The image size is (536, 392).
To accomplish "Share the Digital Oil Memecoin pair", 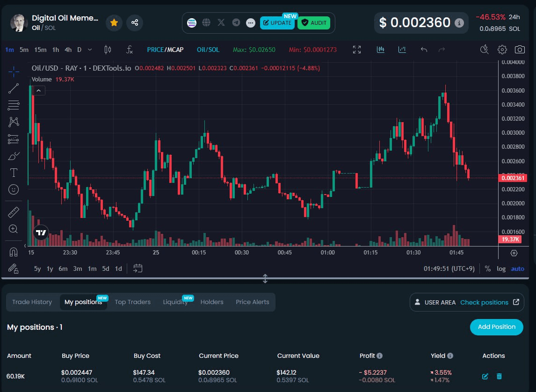I will tap(135, 22).
